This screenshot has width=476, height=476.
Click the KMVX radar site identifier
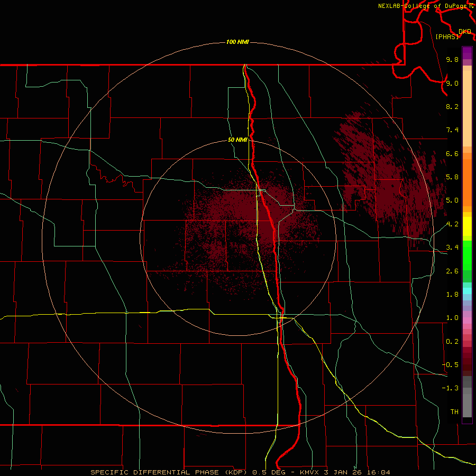coord(310,472)
